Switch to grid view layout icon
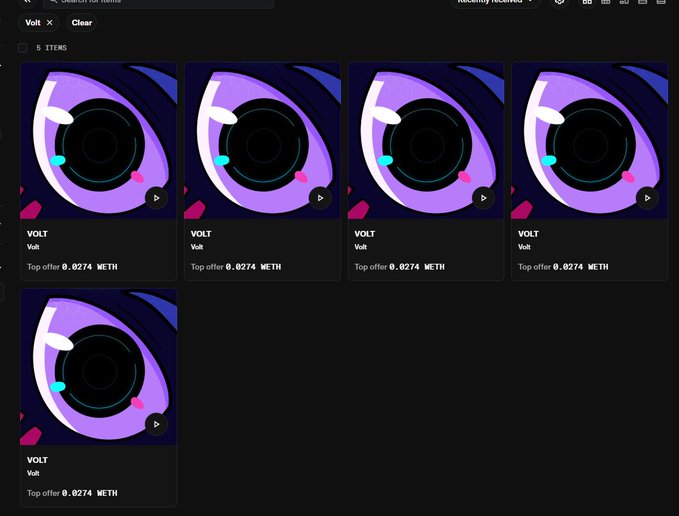Image resolution: width=679 pixels, height=516 pixels. [587, 2]
